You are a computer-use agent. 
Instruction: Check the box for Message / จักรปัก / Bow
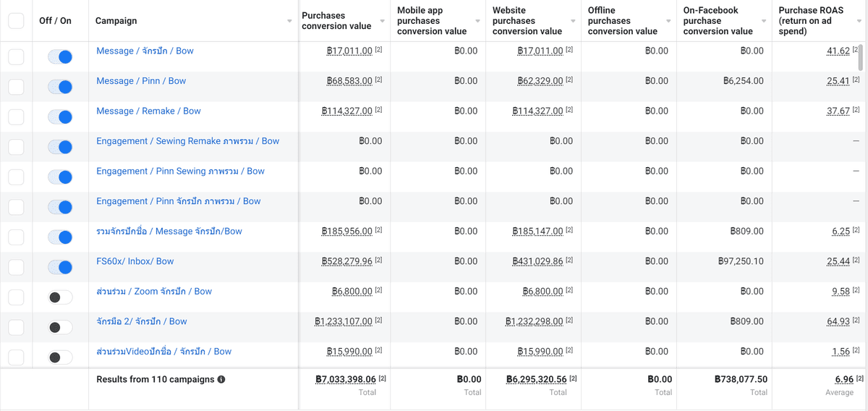[x=16, y=57]
